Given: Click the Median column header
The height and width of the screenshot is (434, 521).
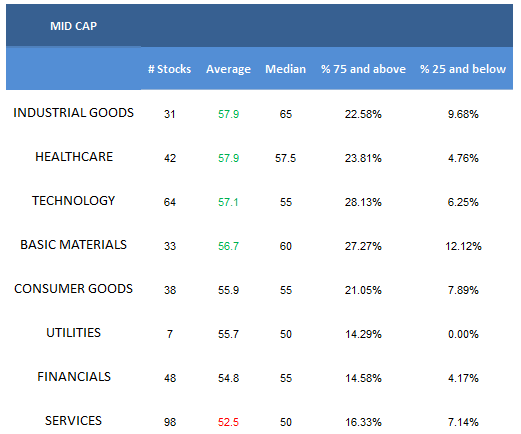Looking at the screenshot, I should [x=285, y=69].
